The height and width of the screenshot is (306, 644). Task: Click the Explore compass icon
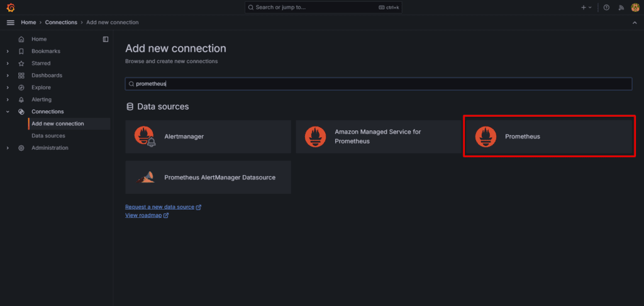21,88
